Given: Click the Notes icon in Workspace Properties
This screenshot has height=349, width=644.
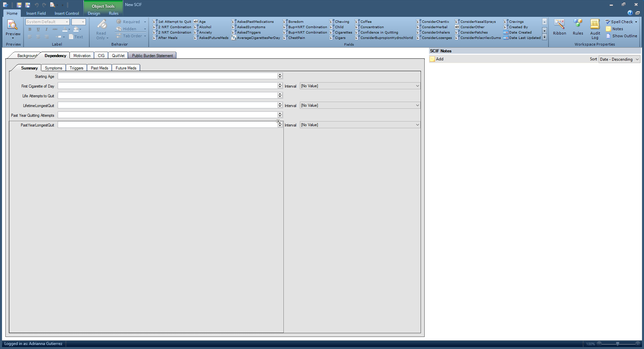Looking at the screenshot, I should tap(614, 29).
